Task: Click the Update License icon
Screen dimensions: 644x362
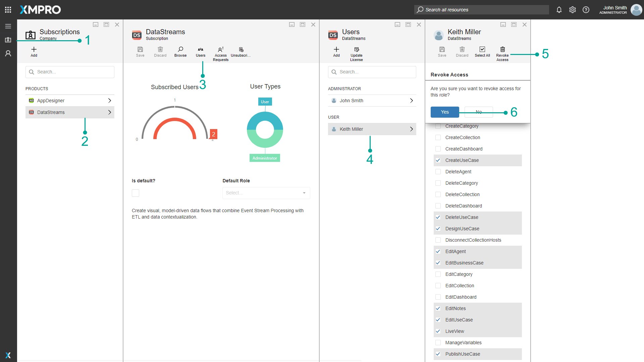Action: pyautogui.click(x=356, y=50)
